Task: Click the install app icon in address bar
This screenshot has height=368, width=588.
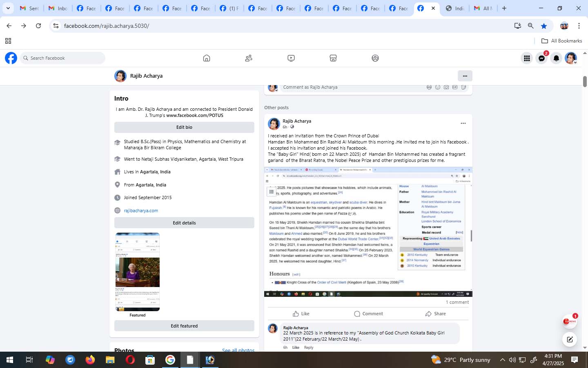Action: click(518, 26)
